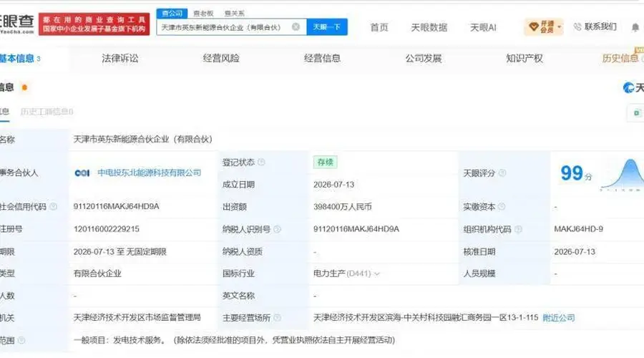Click the term 2026-07-13 至 无固定期限
Image resolution: width=644 pixels, height=358 pixels.
click(120, 251)
